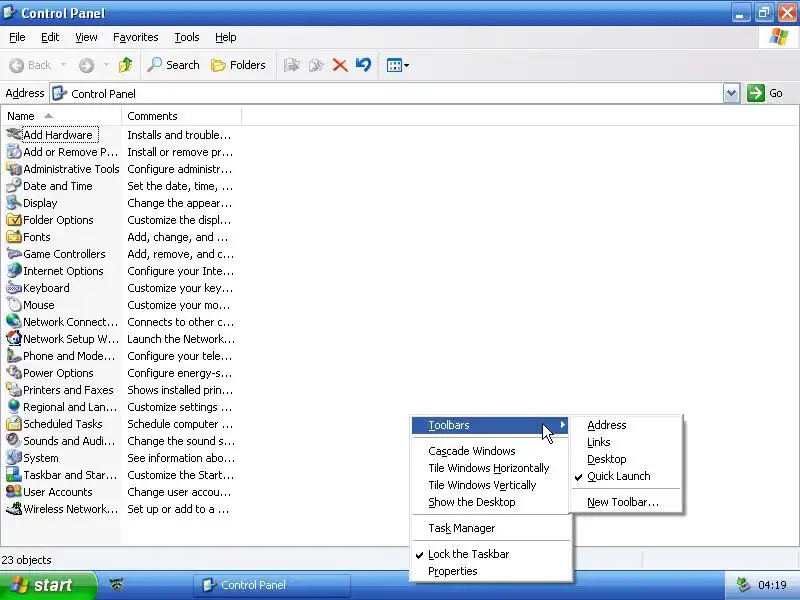Select the Printers and Faxes icon
The height and width of the screenshot is (600, 800).
(14, 390)
